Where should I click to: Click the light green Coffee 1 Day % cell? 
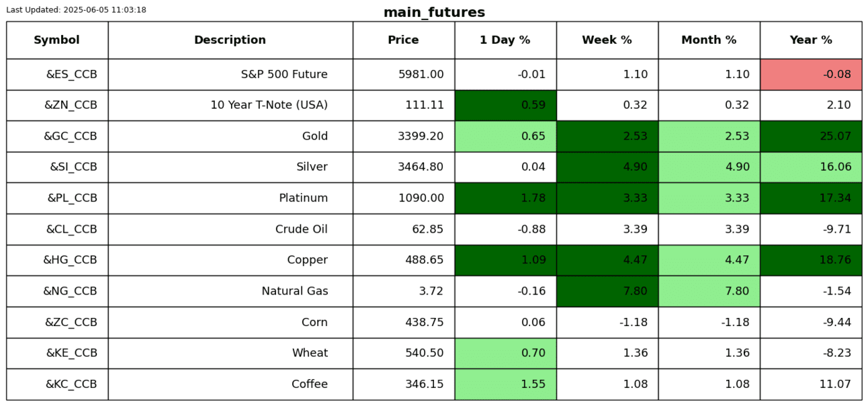(x=505, y=384)
